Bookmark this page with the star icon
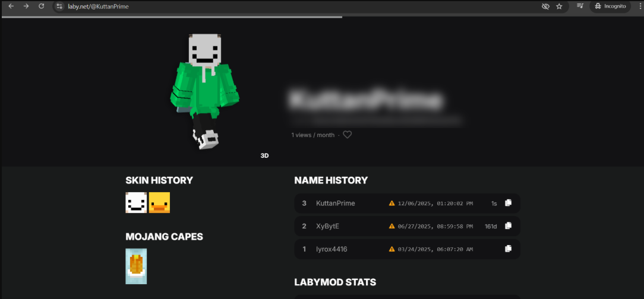The width and height of the screenshot is (644, 299). (x=559, y=6)
